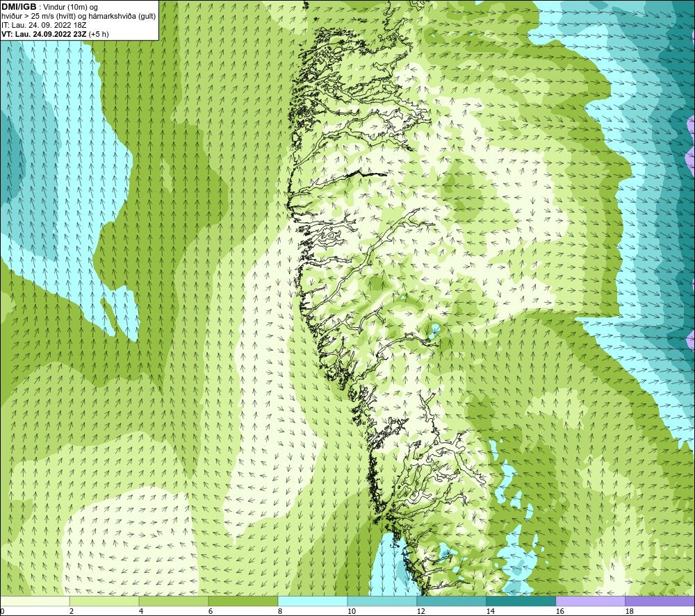Click the light teal 10–12 m/s legend swatch
The height and width of the screenshot is (616, 695).
pyautogui.click(x=382, y=601)
